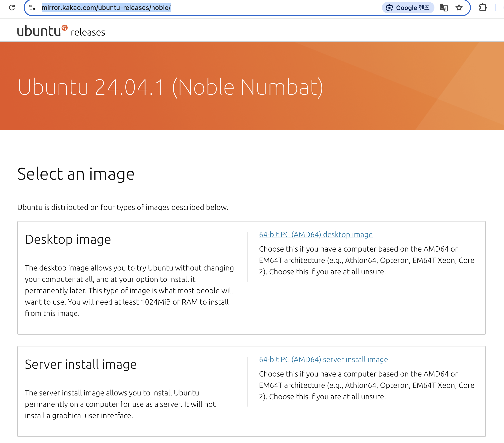Open the translate page icon
This screenshot has height=443, width=504.
point(444,8)
